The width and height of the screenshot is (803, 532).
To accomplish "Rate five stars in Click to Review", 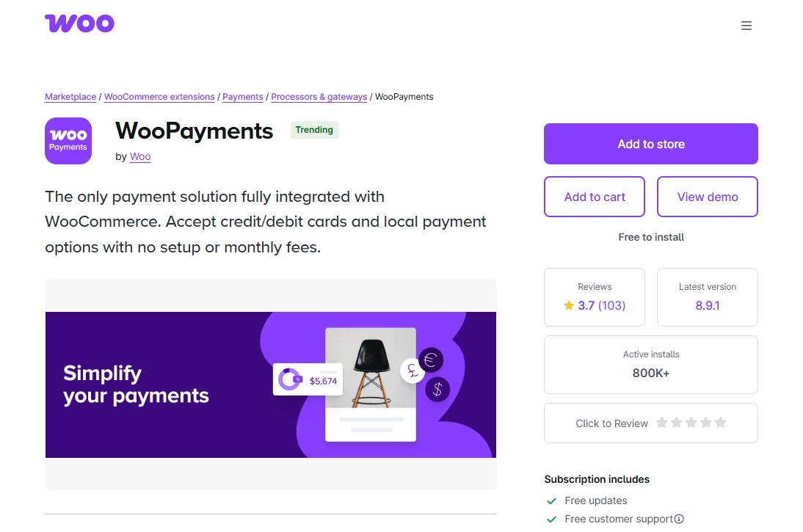I will [720, 423].
